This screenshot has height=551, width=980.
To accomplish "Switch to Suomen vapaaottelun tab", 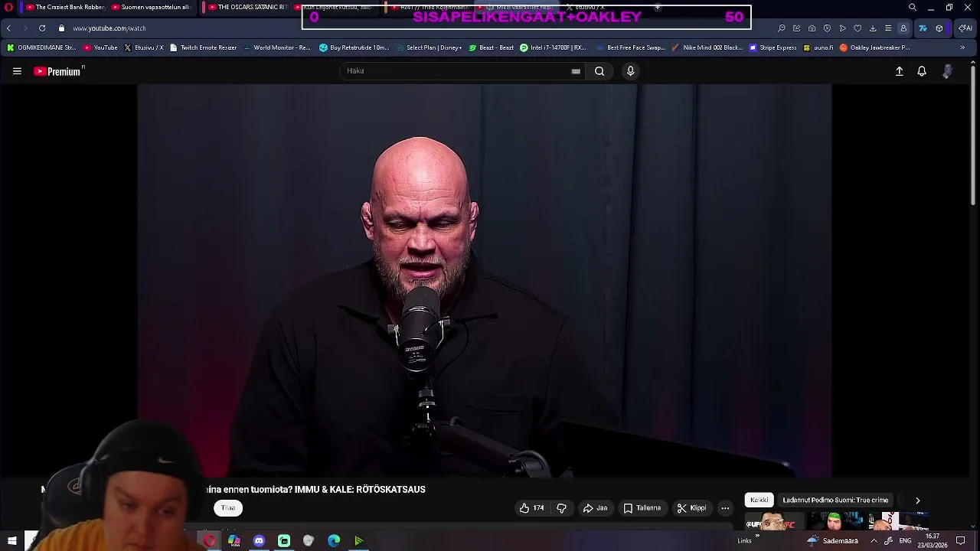I will [x=151, y=8].
